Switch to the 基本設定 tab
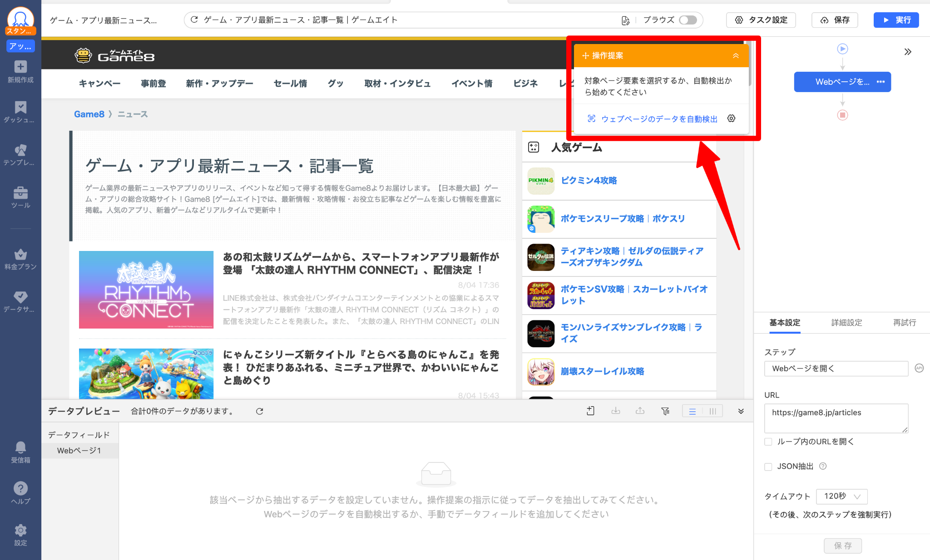The image size is (930, 560). coord(785,323)
